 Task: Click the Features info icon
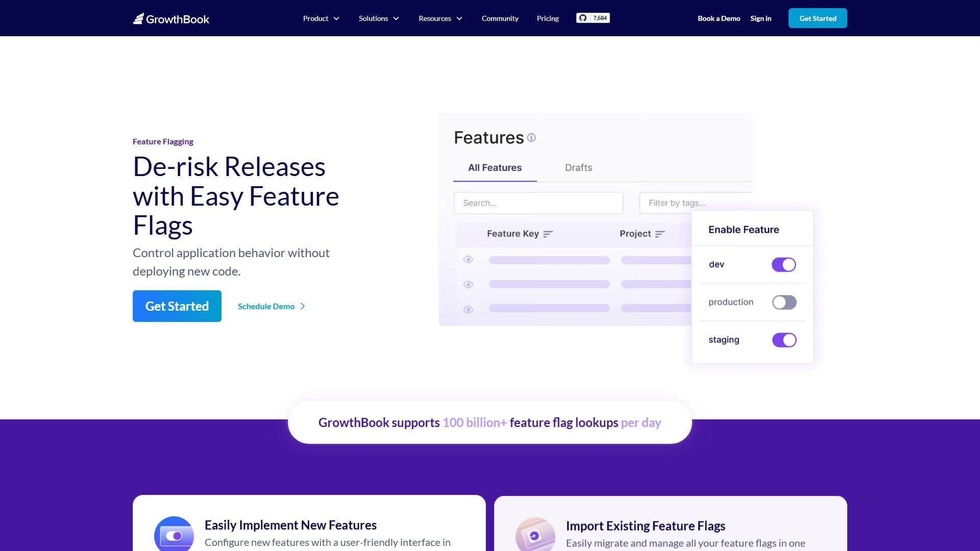coord(531,138)
